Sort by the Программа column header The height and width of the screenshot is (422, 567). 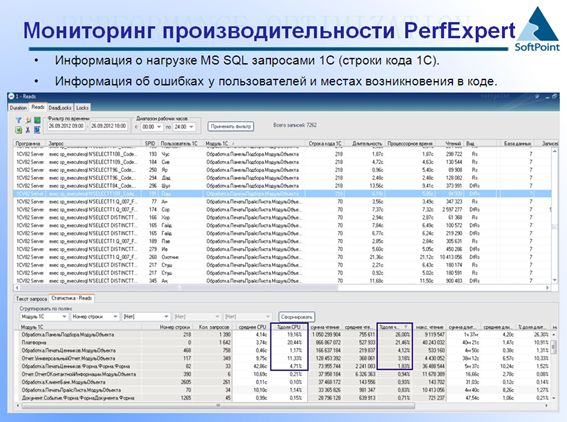click(29, 144)
